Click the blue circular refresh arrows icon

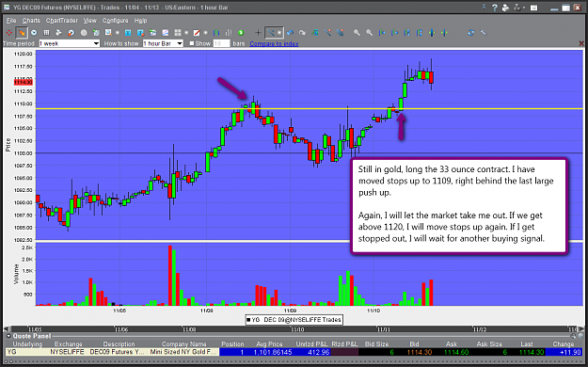coord(471,33)
